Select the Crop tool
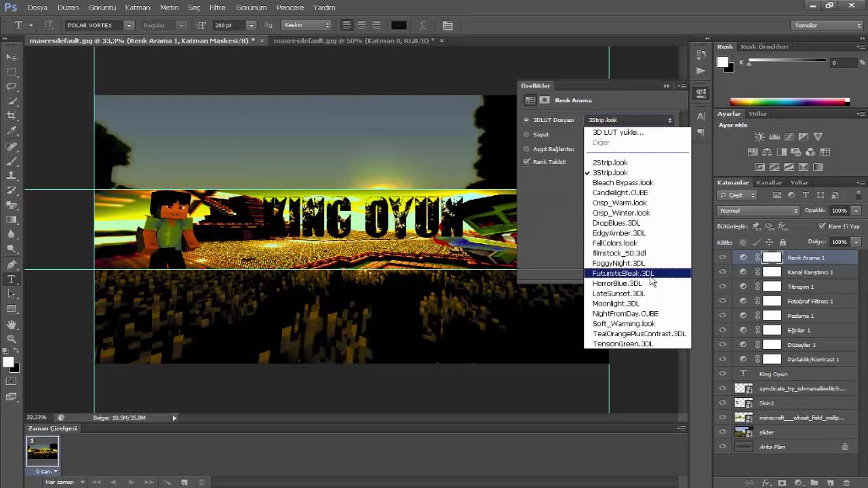The image size is (868, 488). 12,116
